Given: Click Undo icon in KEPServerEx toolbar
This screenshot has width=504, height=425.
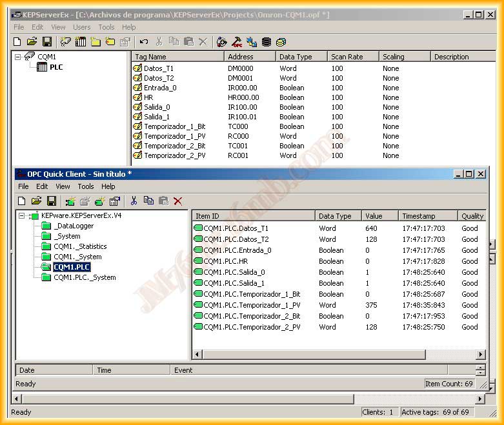Looking at the screenshot, I should click(143, 42).
